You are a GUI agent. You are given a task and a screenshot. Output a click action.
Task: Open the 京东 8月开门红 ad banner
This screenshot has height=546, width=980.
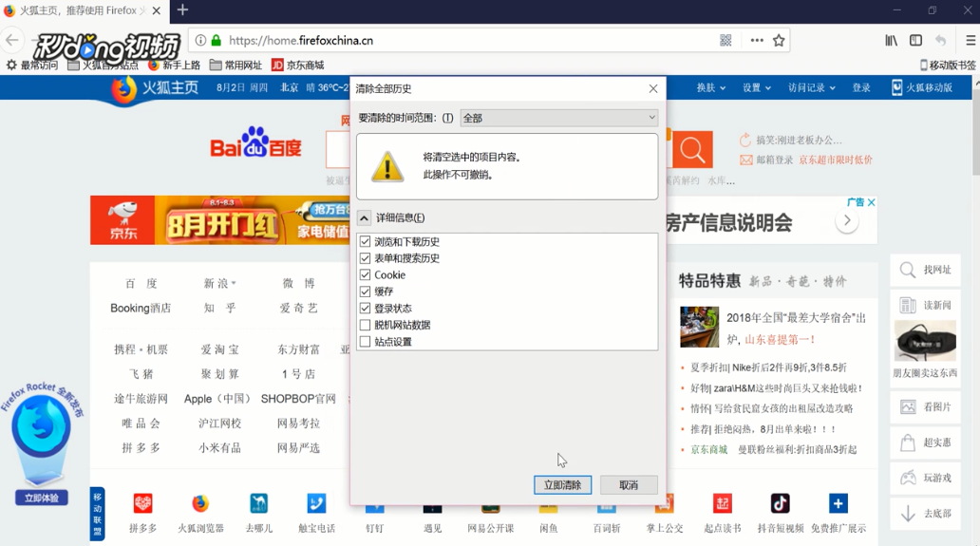coord(220,220)
